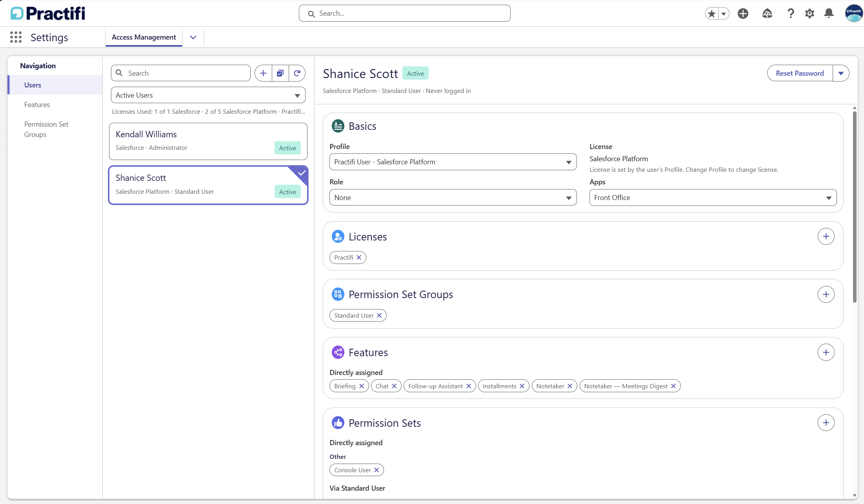Go to Users in navigation
Image resolution: width=864 pixels, height=504 pixels.
click(x=55, y=85)
